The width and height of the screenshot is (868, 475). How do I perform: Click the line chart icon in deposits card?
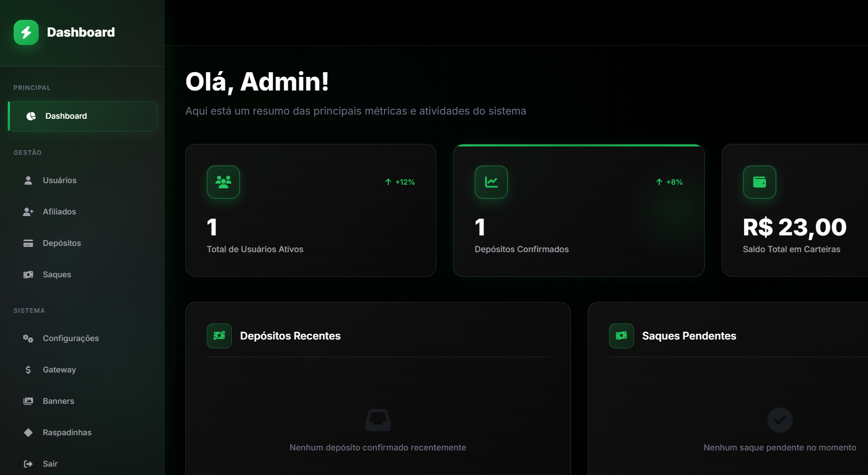pyautogui.click(x=491, y=182)
